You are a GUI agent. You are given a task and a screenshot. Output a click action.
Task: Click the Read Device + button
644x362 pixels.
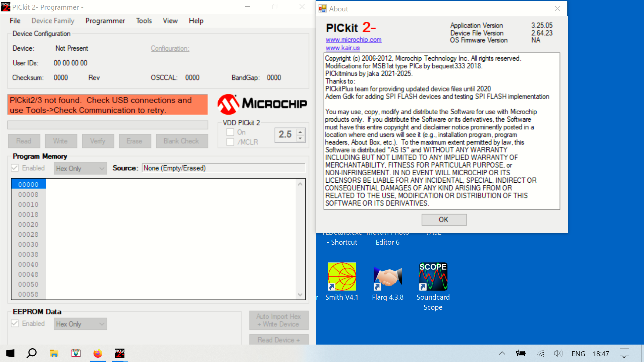click(x=279, y=340)
